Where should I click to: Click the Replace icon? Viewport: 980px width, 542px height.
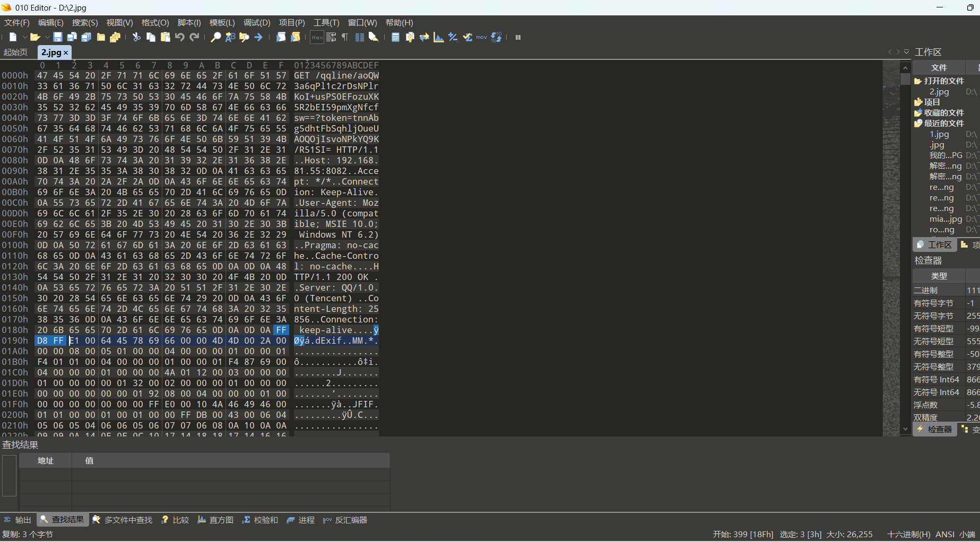[230, 37]
